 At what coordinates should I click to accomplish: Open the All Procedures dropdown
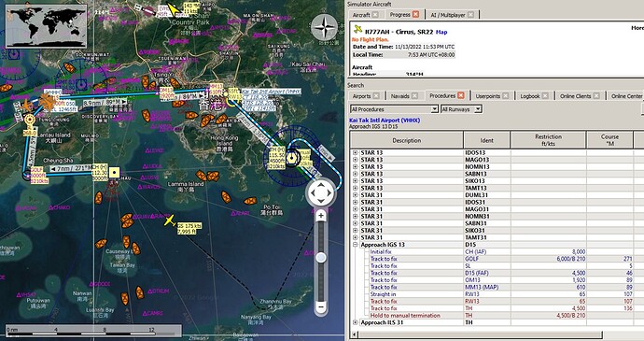[x=394, y=109]
